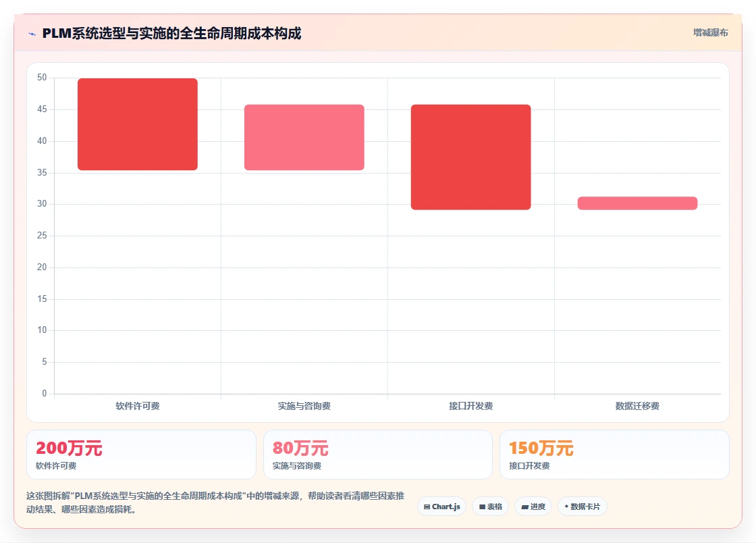Click the 200万元 figure
The width and height of the screenshot is (756, 543).
pyautogui.click(x=69, y=448)
